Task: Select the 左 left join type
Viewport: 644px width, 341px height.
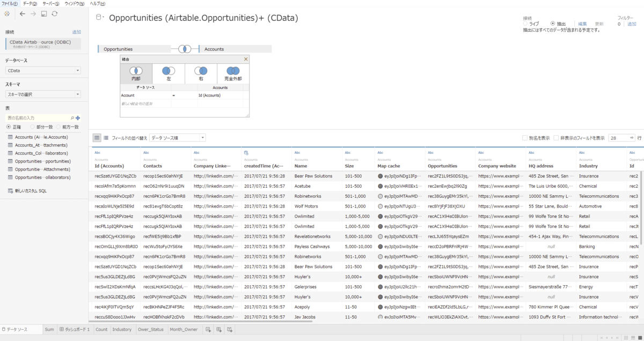Action: point(169,73)
